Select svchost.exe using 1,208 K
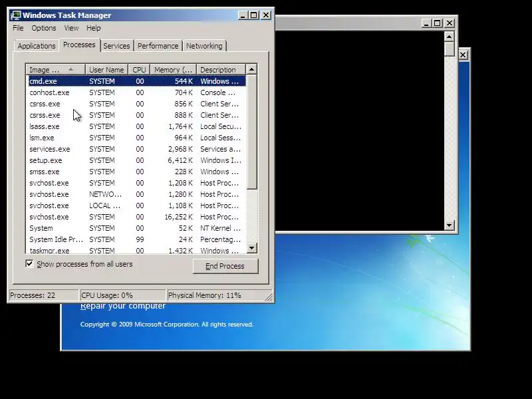This screenshot has height=399, width=532. pos(136,183)
